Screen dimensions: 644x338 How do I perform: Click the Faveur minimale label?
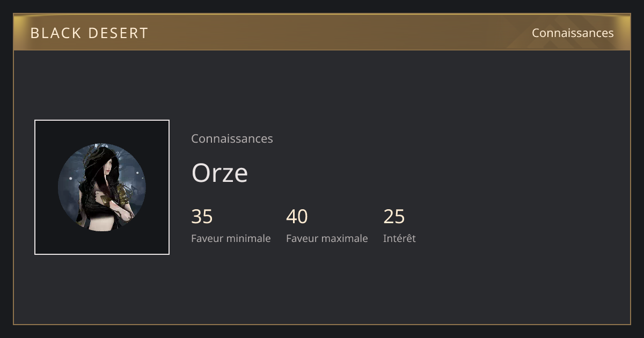click(231, 238)
